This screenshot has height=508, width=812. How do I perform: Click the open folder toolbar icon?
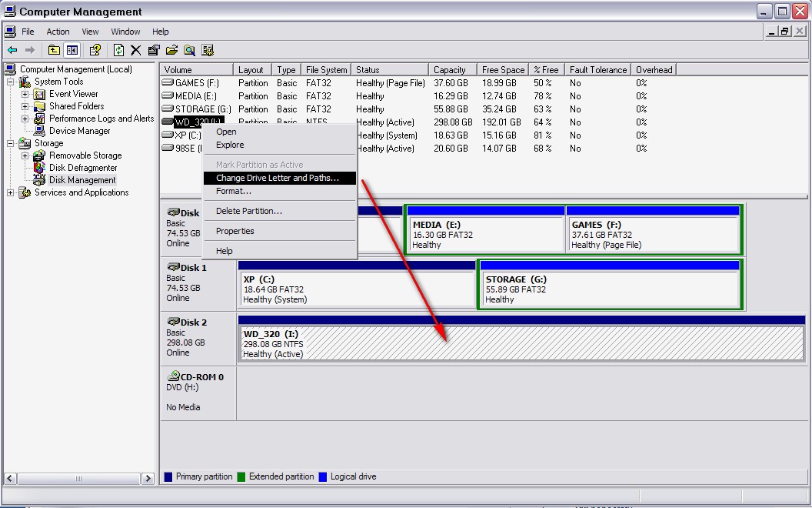[x=172, y=50]
